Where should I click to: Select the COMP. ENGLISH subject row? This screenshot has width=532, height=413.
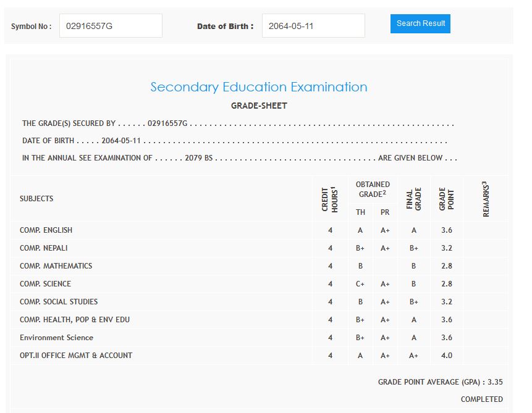click(46, 230)
